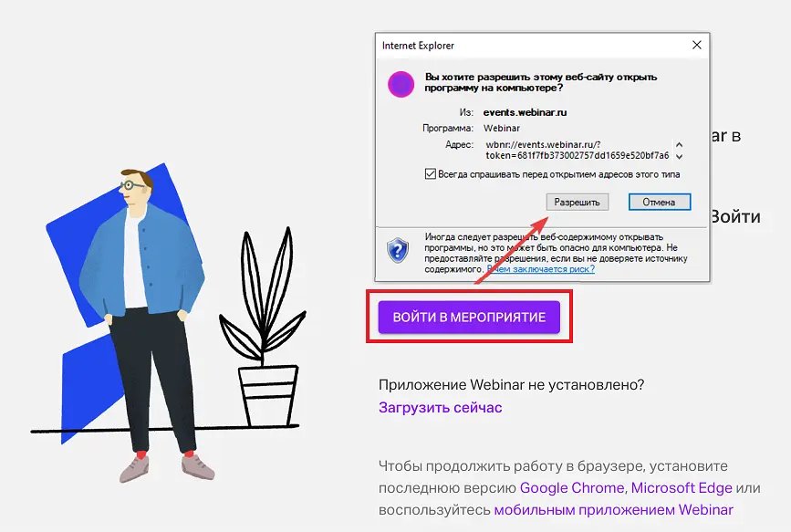Image resolution: width=791 pixels, height=532 pixels.
Task: Click the blue security shield question icon
Action: click(x=398, y=250)
